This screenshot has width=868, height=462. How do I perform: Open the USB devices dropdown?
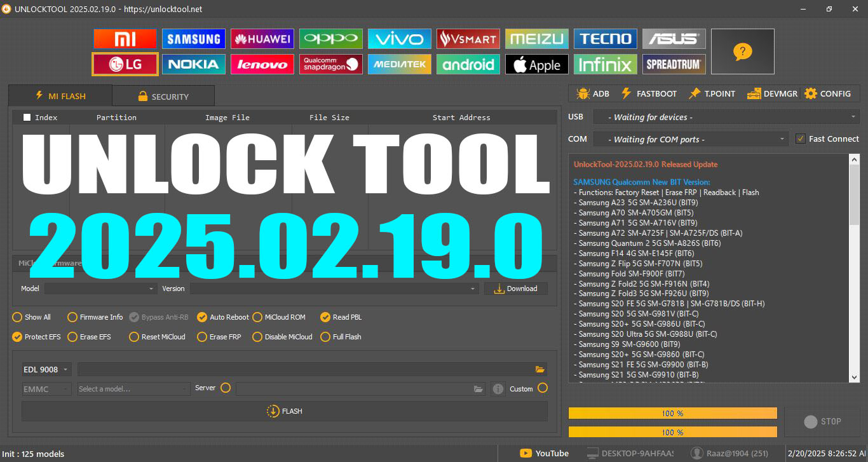point(726,117)
